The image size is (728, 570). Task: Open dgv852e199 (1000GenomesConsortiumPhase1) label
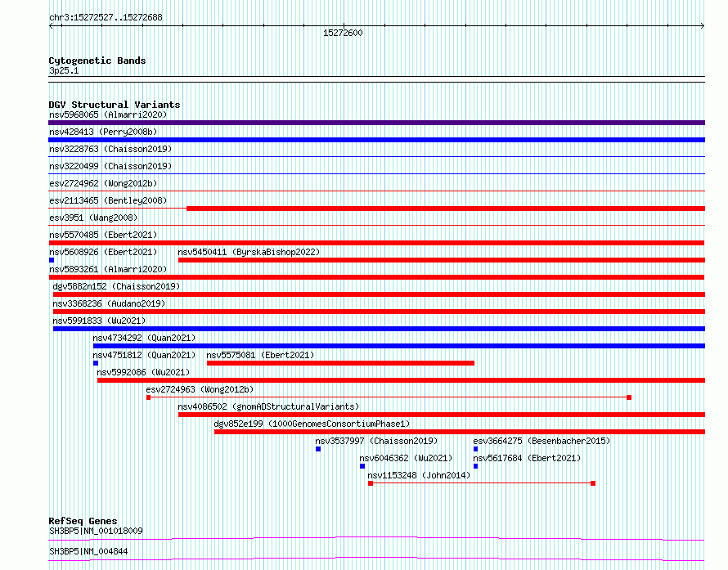click(x=312, y=424)
